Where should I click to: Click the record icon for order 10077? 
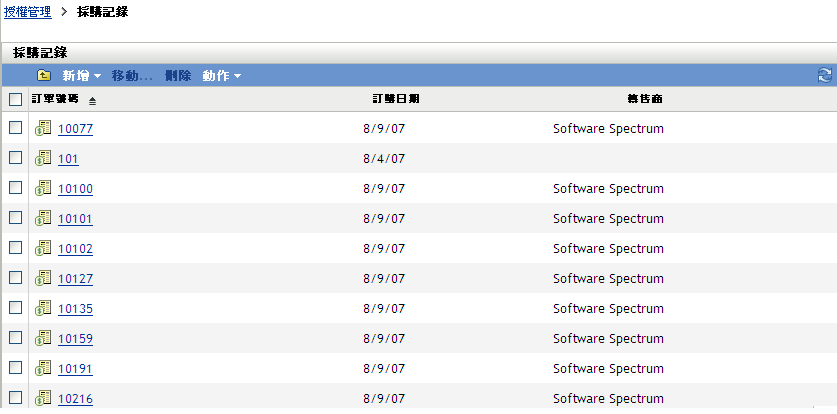[x=43, y=128]
